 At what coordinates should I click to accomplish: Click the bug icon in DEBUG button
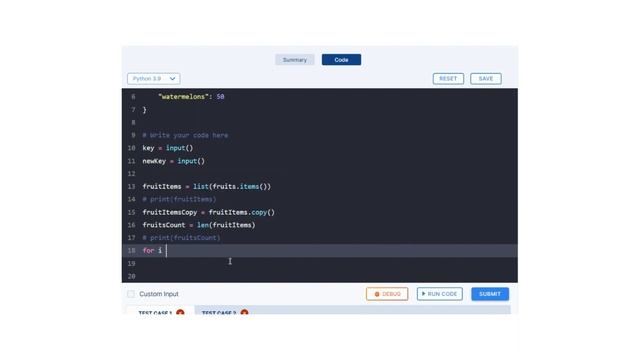pos(377,294)
